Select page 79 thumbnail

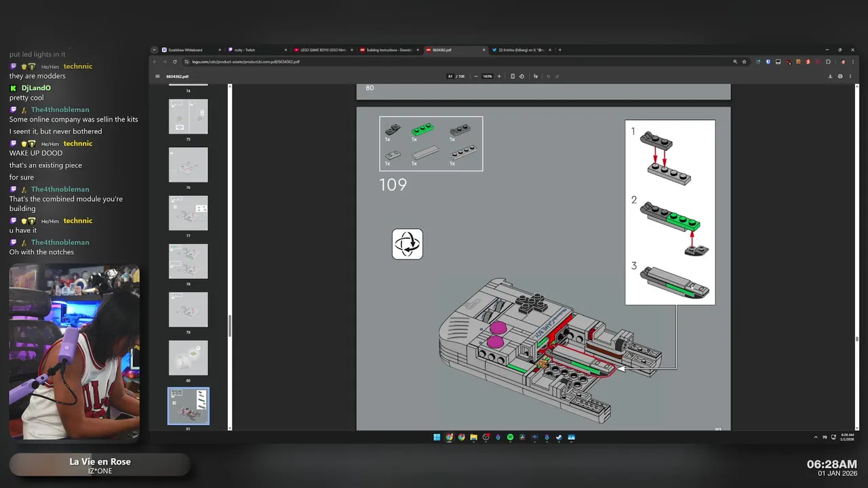[x=189, y=310]
